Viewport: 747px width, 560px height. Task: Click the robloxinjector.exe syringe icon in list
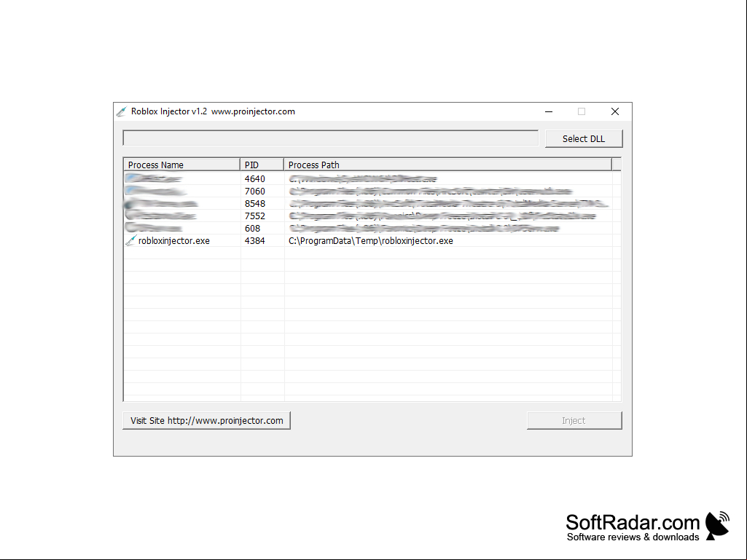coord(131,240)
